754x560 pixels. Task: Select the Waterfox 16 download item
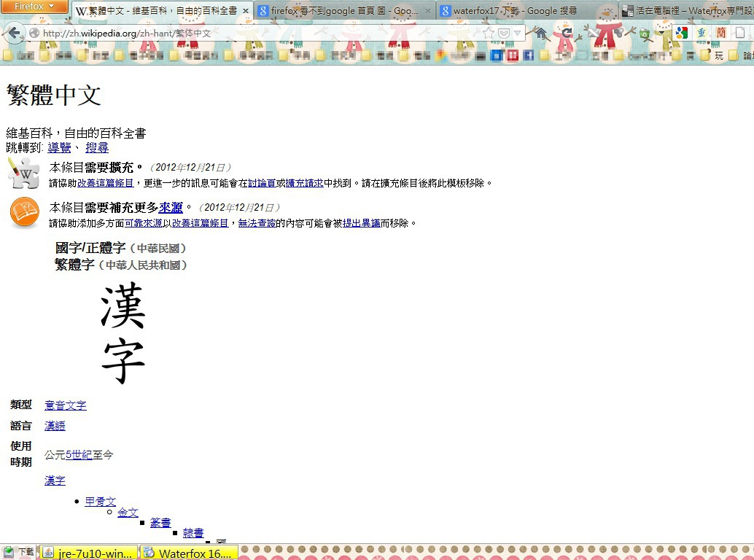point(189,553)
